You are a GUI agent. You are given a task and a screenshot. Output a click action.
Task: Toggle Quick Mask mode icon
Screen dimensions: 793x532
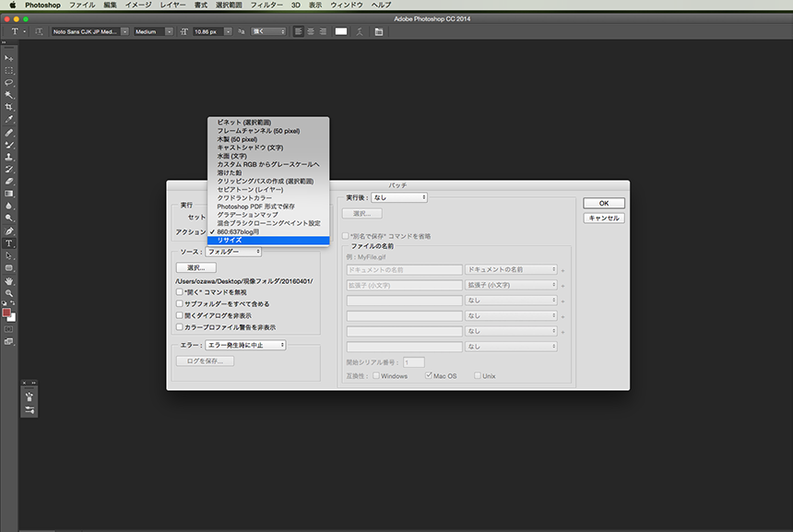pos(9,329)
